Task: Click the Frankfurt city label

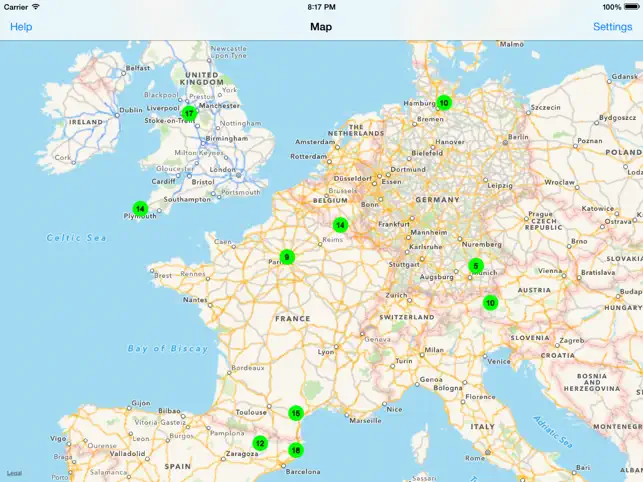Action: (394, 224)
